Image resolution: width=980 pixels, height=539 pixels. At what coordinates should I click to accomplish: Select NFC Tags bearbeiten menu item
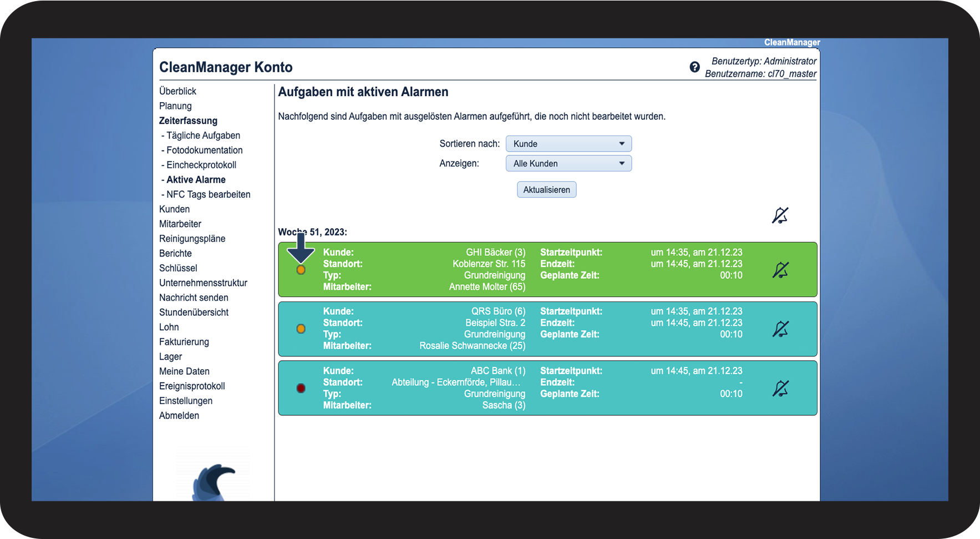(x=208, y=194)
